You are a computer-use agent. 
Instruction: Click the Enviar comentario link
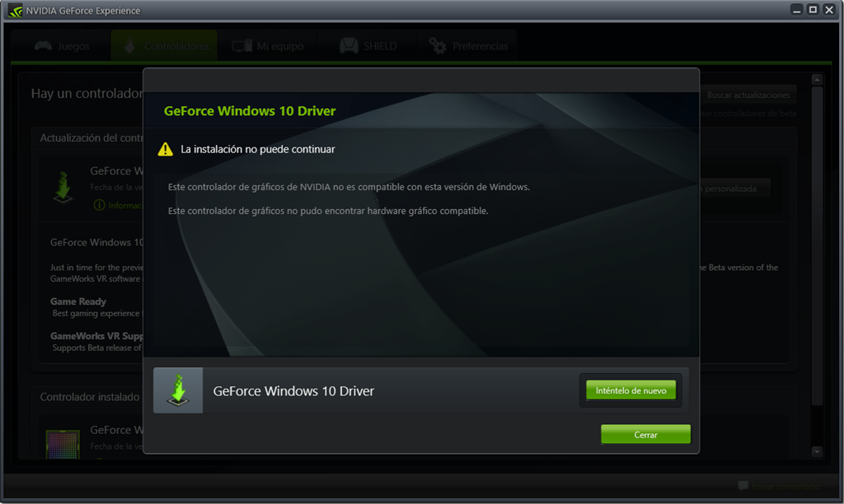(x=785, y=486)
